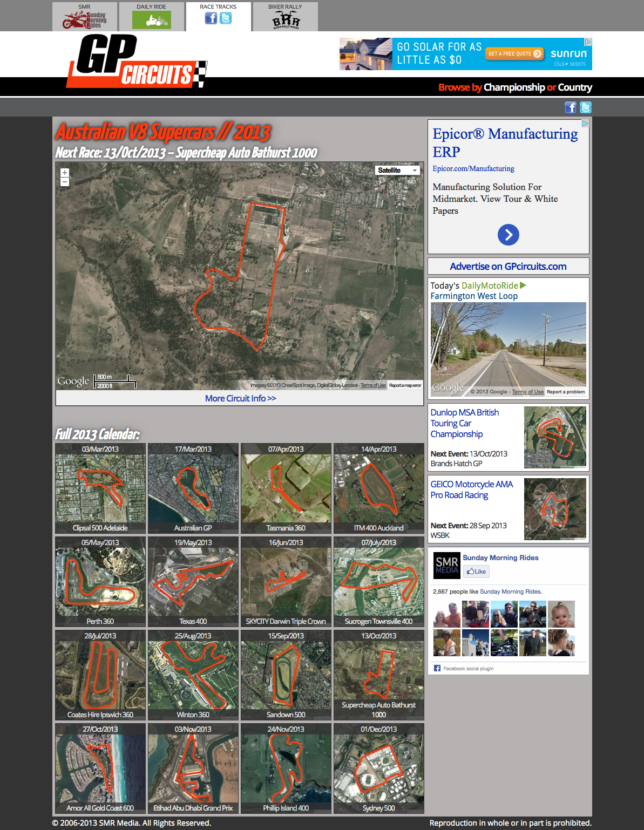Click baby profile photo in Facebook box

(x=561, y=614)
